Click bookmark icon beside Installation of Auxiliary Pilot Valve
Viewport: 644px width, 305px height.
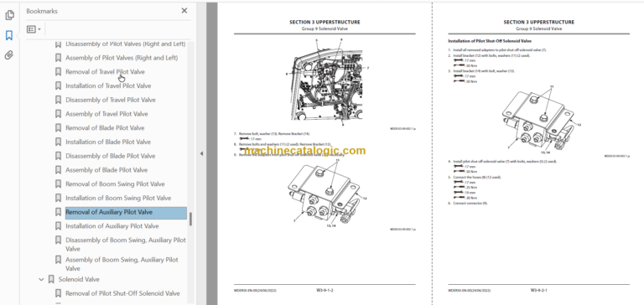click(59, 226)
